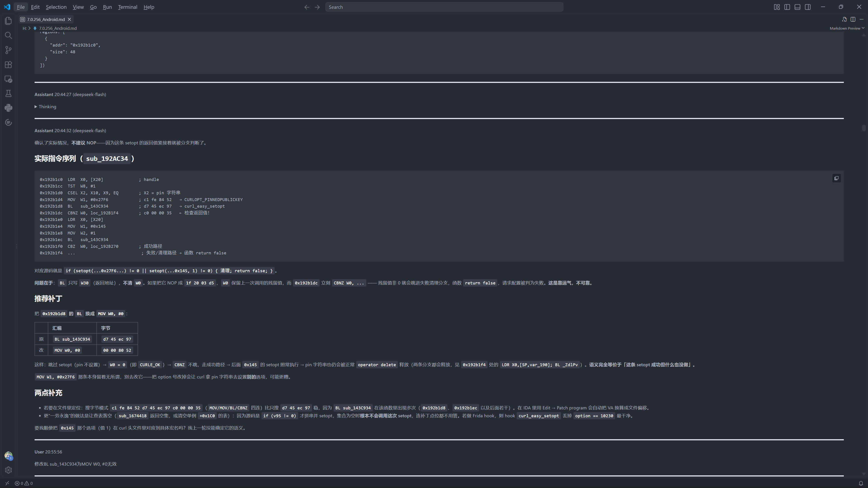
Task: Open the Python sidebar view
Action: (x=8, y=108)
